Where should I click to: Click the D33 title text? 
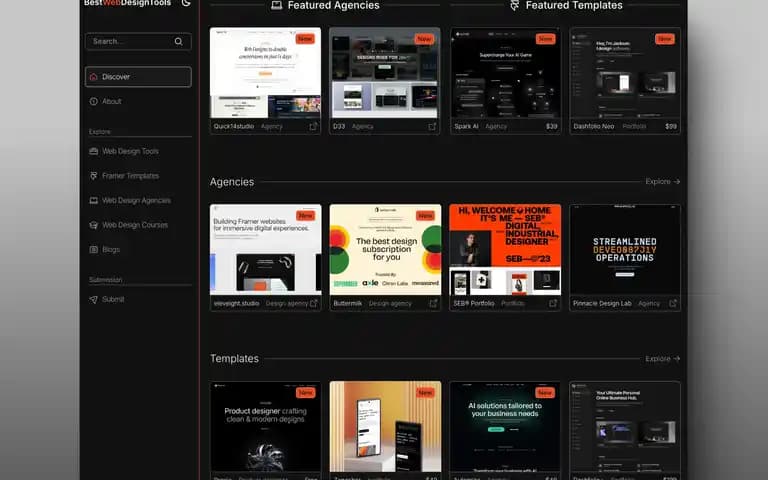click(338, 126)
